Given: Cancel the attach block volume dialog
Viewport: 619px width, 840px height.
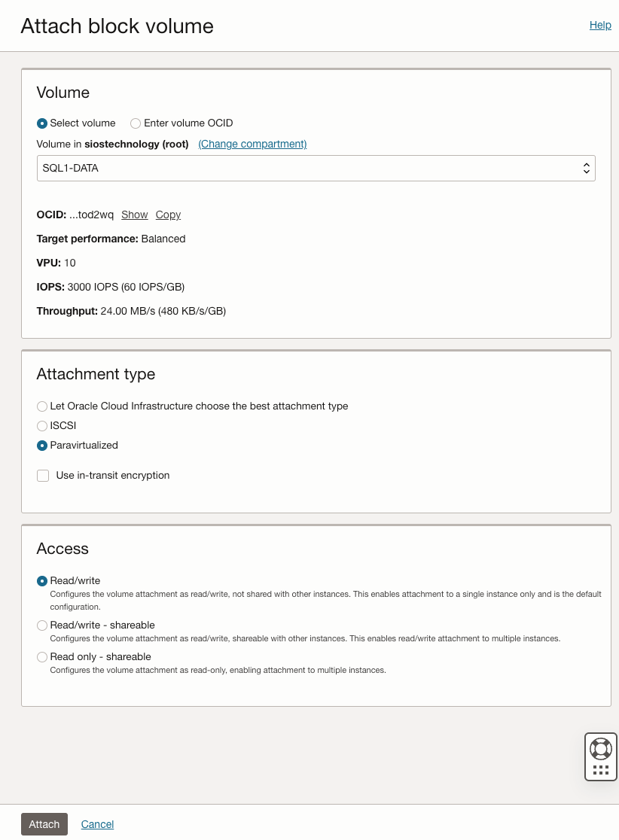Looking at the screenshot, I should (97, 824).
